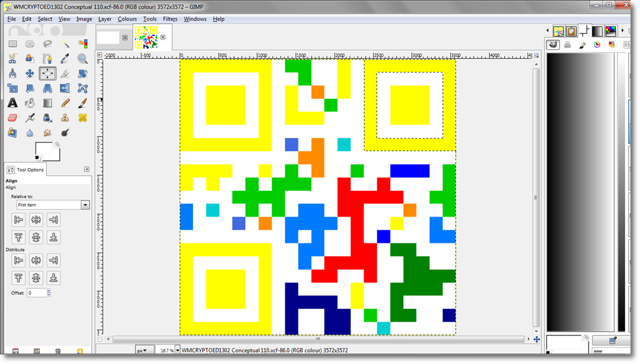This screenshot has width=640, height=364.
Task: Select the Scissors Select tool
Action: point(12,59)
